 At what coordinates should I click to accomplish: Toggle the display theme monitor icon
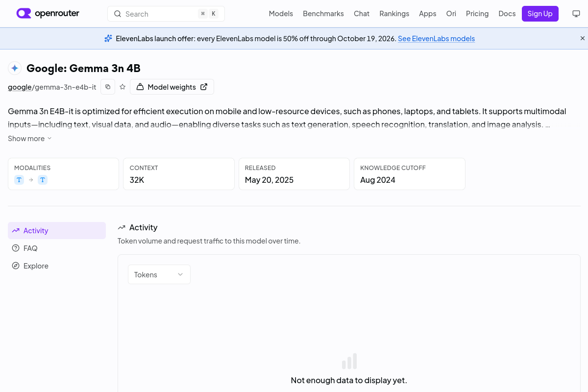(x=576, y=14)
